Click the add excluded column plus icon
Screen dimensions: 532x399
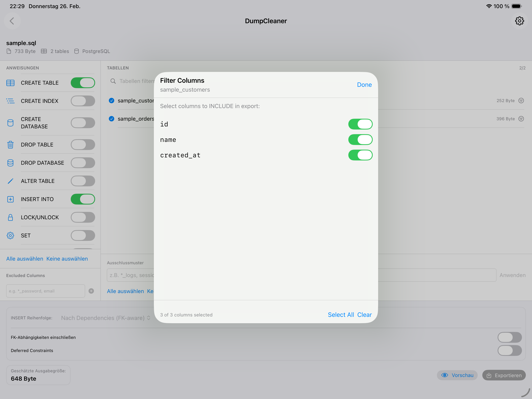click(91, 291)
